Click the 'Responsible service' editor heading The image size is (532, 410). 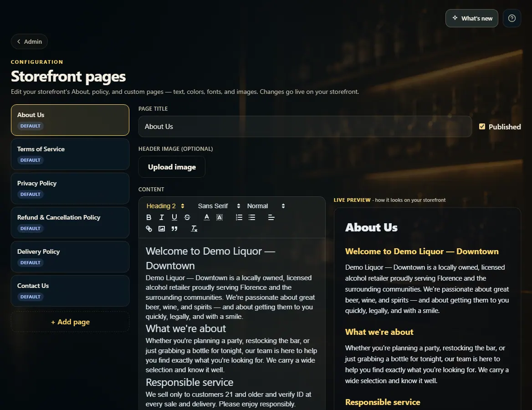tap(189, 382)
